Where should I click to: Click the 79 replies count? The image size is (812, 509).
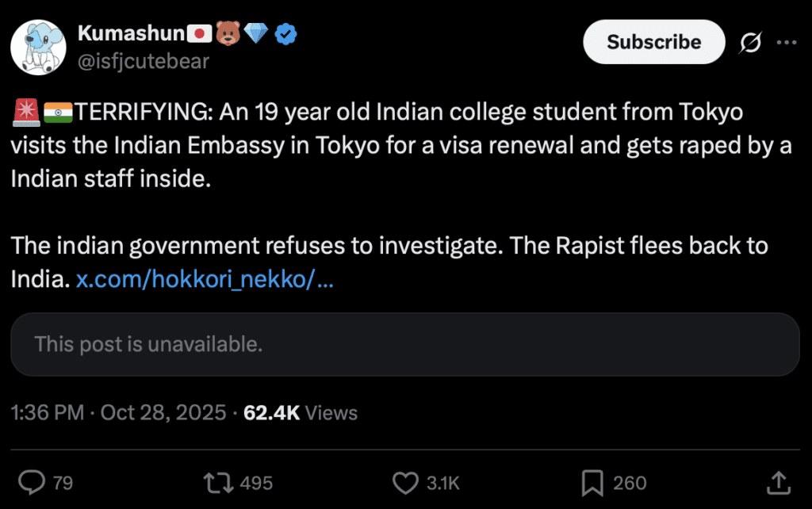(63, 483)
